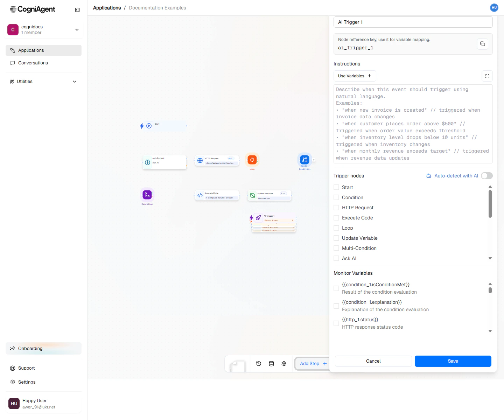Click the Auto-detect with AI robot icon

(x=429, y=176)
